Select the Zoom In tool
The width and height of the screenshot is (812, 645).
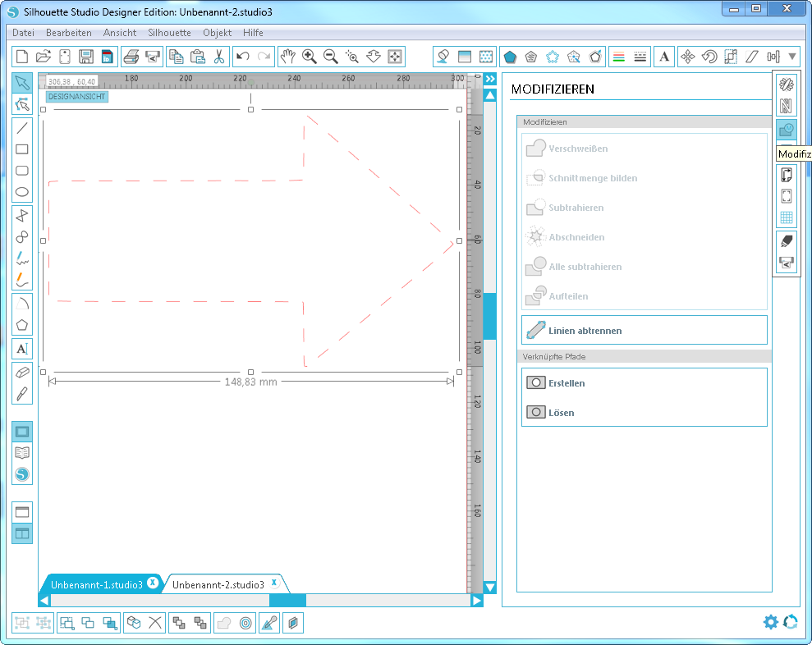(310, 56)
